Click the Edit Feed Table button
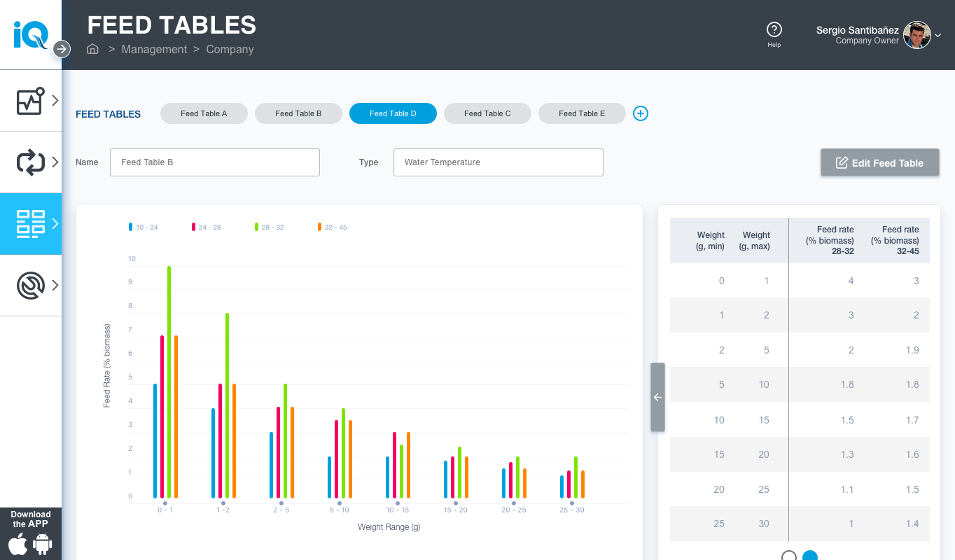955x560 pixels. tap(879, 162)
